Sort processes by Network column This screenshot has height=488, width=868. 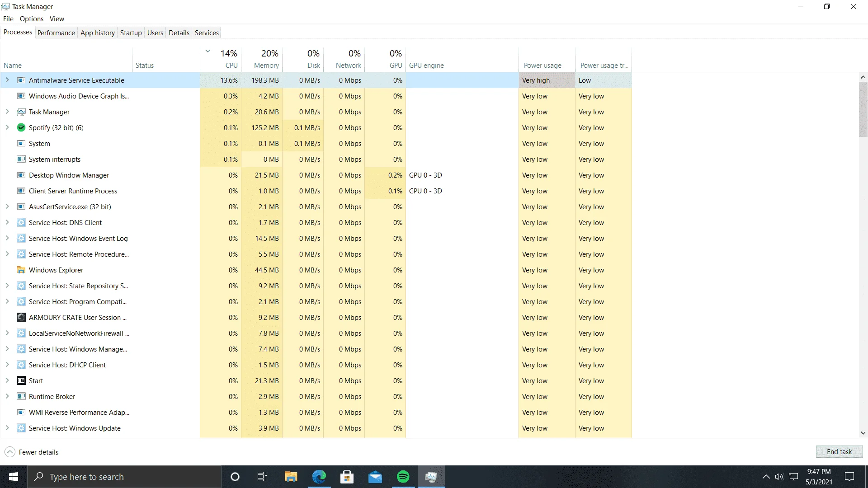344,59
